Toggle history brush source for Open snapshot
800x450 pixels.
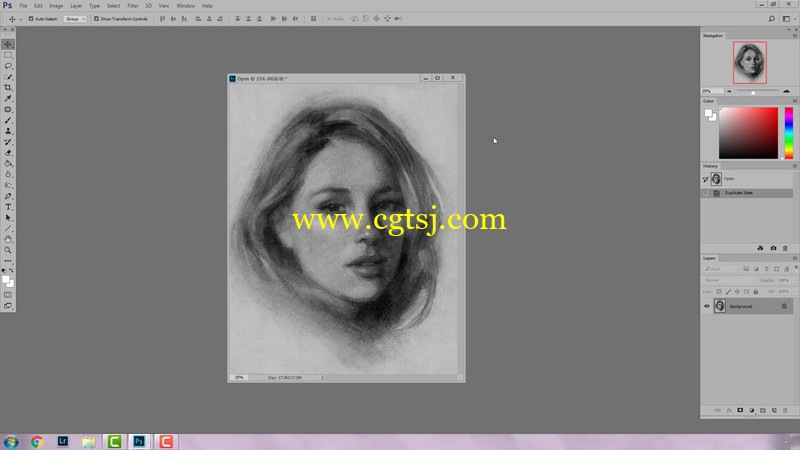(x=705, y=179)
